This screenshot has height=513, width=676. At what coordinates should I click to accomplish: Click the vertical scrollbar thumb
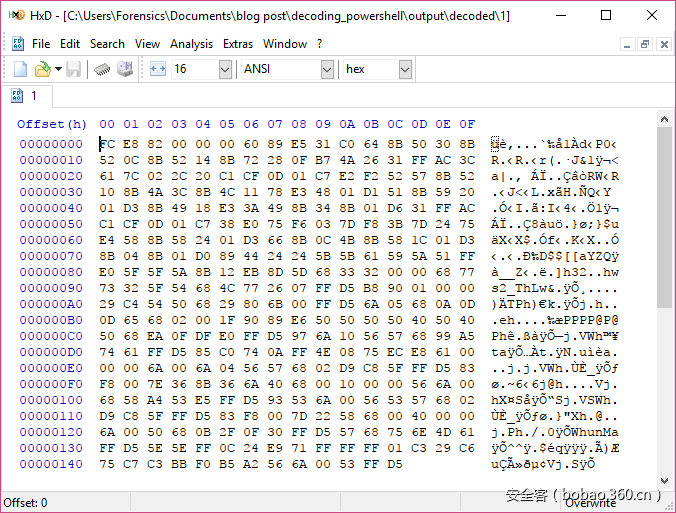[664, 218]
